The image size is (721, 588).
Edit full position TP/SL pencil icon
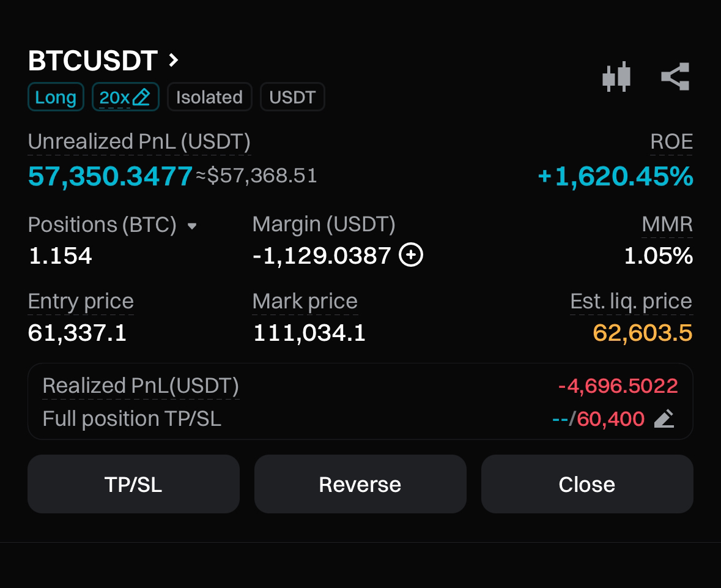pos(664,419)
